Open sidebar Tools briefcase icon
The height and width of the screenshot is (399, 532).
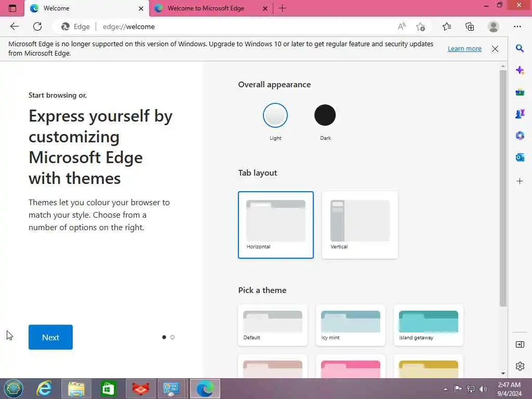tap(520, 92)
